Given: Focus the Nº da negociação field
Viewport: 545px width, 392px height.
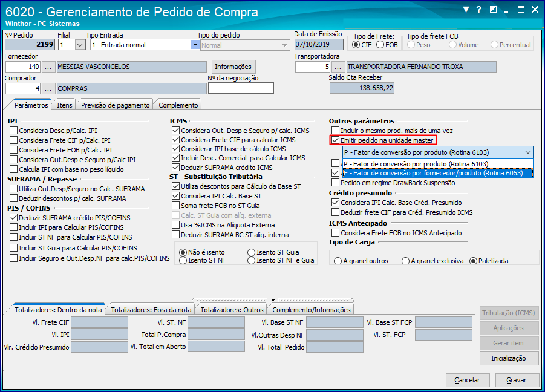Looking at the screenshot, I should (x=241, y=88).
